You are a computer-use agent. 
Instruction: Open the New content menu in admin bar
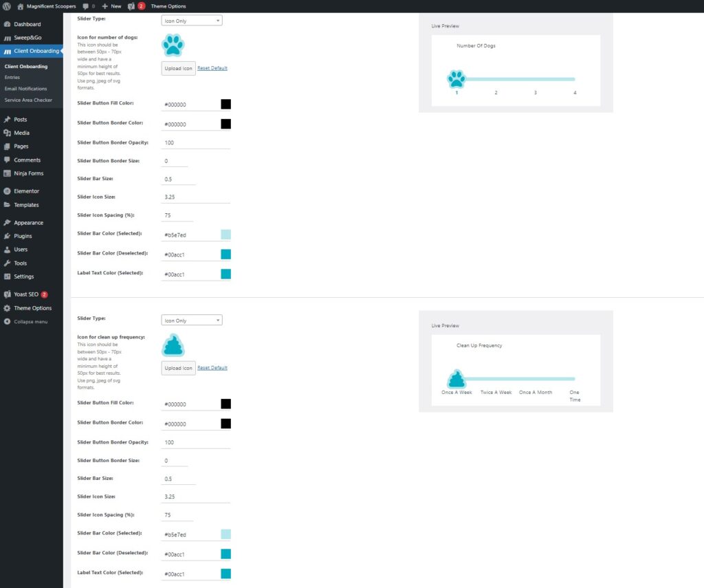click(x=111, y=6)
